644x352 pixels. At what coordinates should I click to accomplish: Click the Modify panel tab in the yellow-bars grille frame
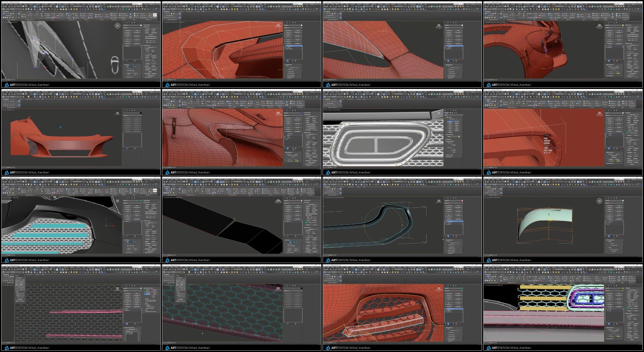[608, 286]
